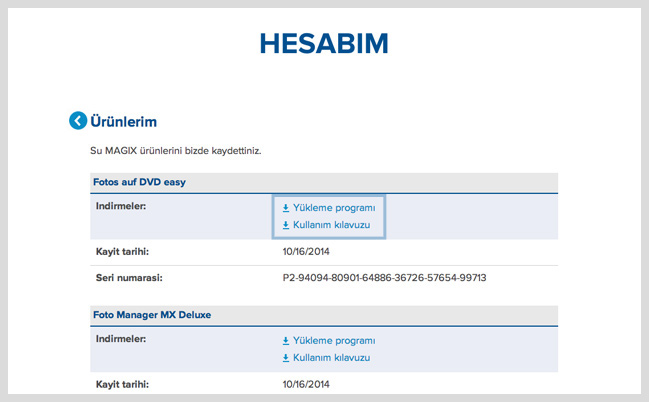
Task: Open Yükleme programı link under Fotos auf DVD easy
Action: pos(334,208)
